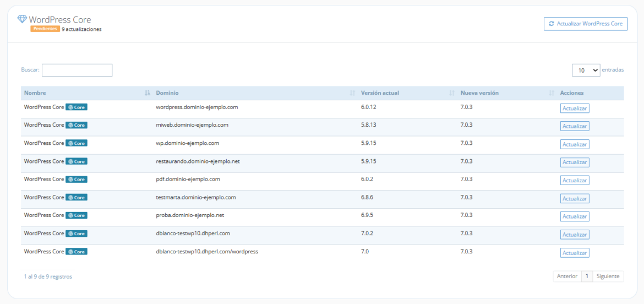
Task: Click Core badge in proba.dominio-ejemplo.net row
Action: click(x=77, y=215)
